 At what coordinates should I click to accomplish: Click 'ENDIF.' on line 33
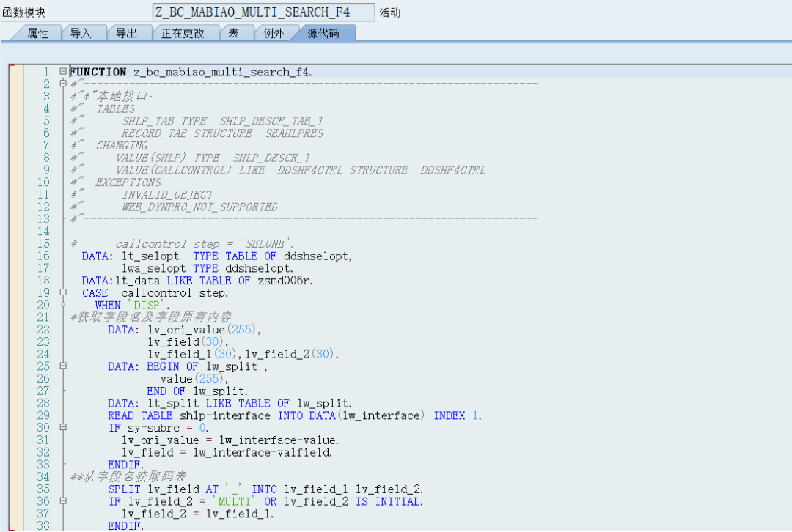pos(126,465)
